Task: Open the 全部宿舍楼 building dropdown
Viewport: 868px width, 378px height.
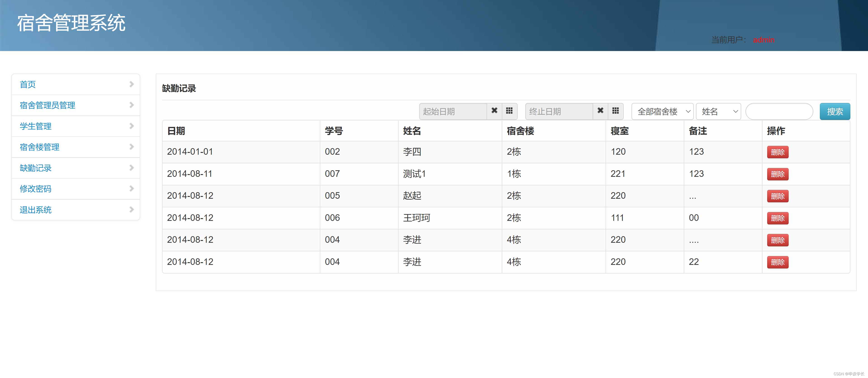Action: click(x=662, y=111)
